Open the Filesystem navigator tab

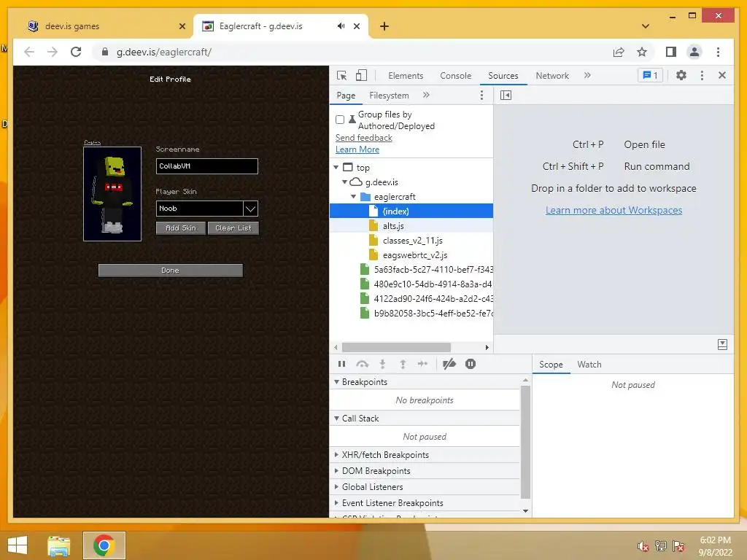click(x=389, y=96)
